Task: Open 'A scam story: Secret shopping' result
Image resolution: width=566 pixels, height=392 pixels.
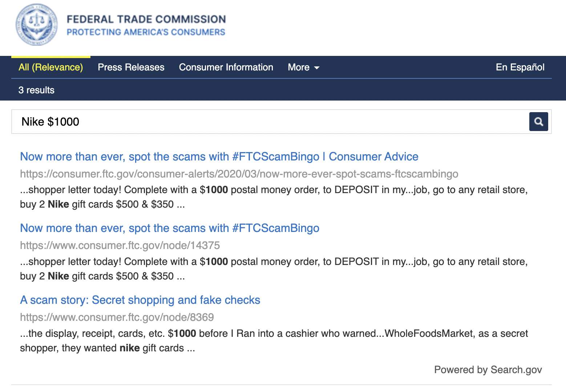Action: tap(140, 300)
